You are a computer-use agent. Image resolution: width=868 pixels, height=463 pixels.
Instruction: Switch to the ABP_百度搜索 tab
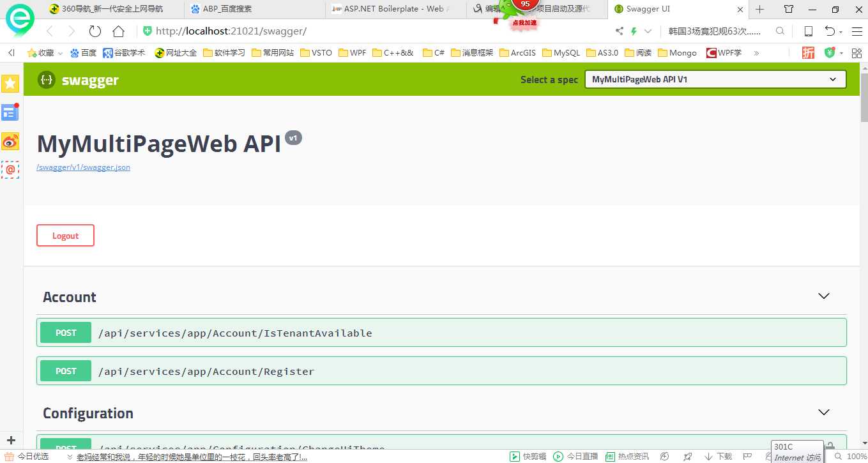[255, 9]
